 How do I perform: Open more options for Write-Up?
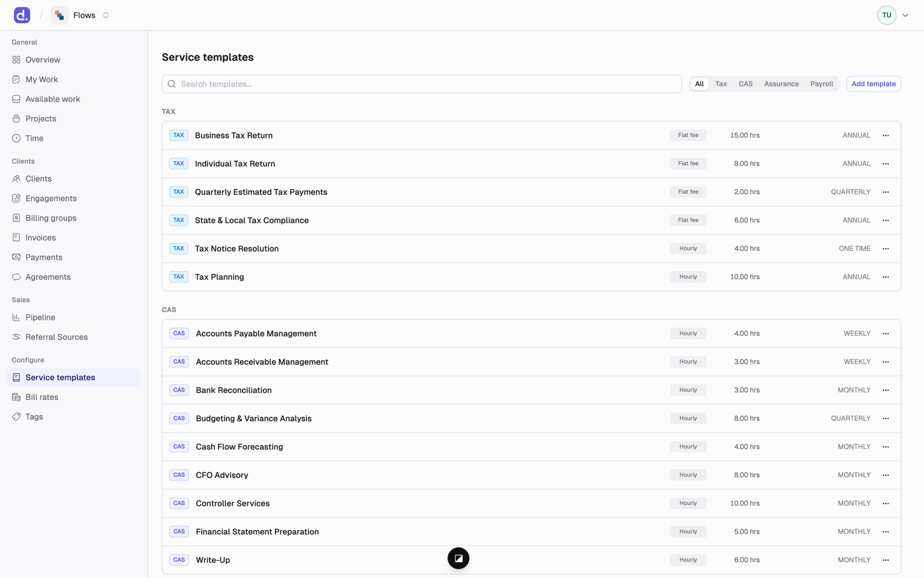tap(886, 560)
